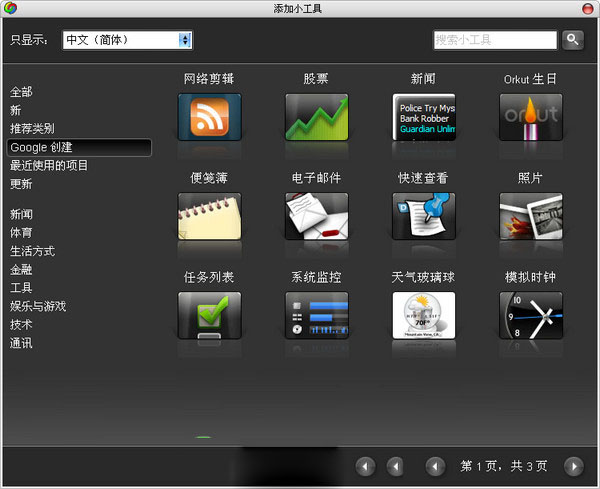Click the Orkut 生日 candle icon
The image size is (600, 489).
coord(530,117)
